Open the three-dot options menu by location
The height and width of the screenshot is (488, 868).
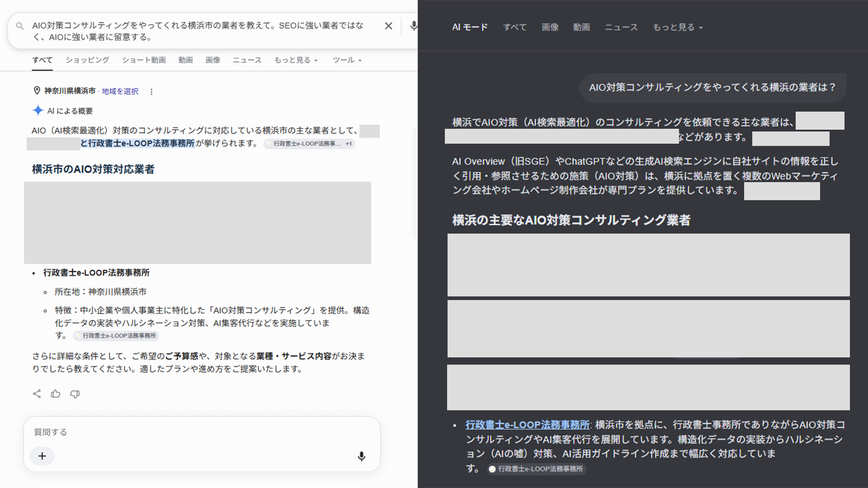(151, 92)
